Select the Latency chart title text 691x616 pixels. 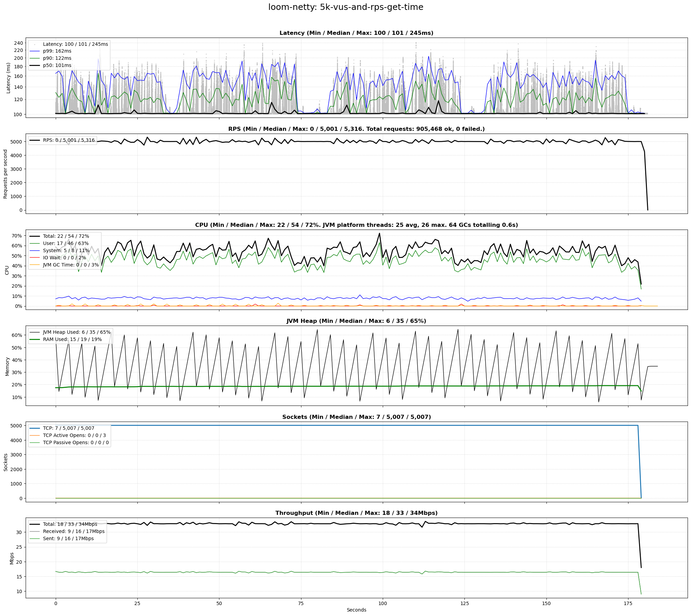point(356,33)
